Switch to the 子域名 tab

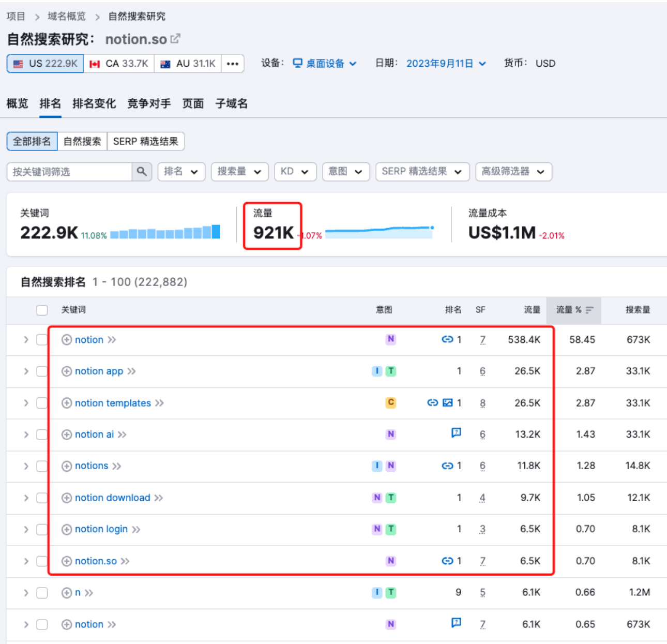(x=231, y=103)
